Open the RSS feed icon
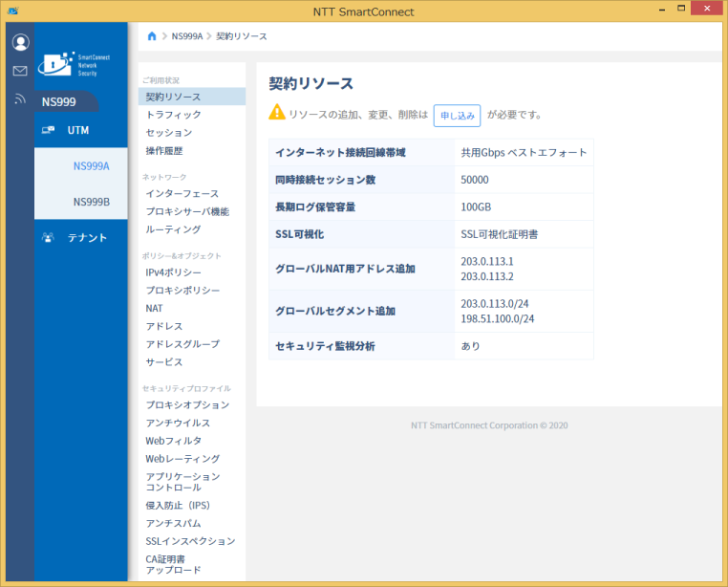Screen dimensions: 728x587 pyautogui.click(x=20, y=98)
